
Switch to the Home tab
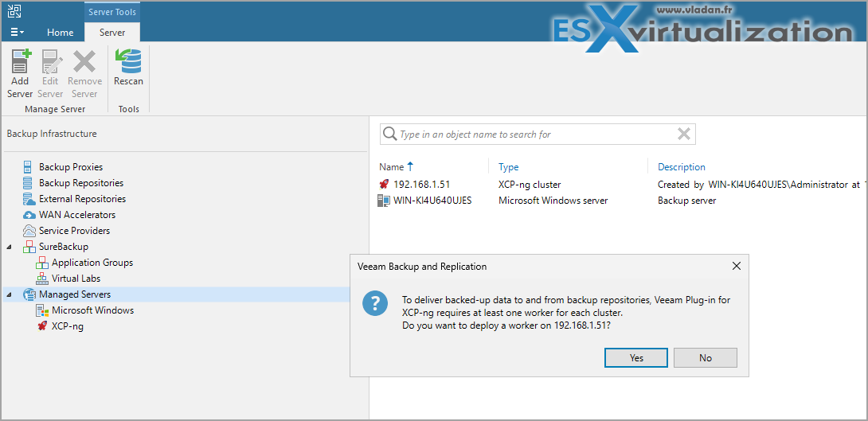coord(61,33)
